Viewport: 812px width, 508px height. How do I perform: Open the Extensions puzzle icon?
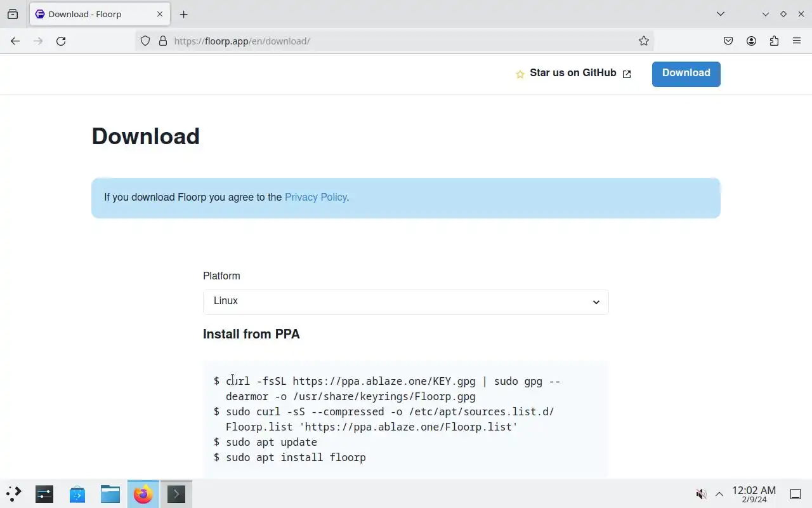pyautogui.click(x=774, y=41)
